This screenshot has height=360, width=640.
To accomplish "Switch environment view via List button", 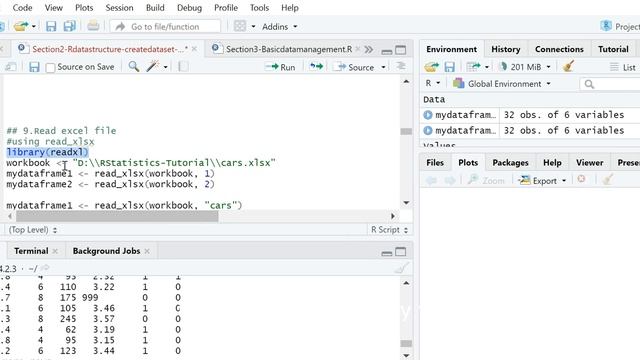I will [623, 67].
